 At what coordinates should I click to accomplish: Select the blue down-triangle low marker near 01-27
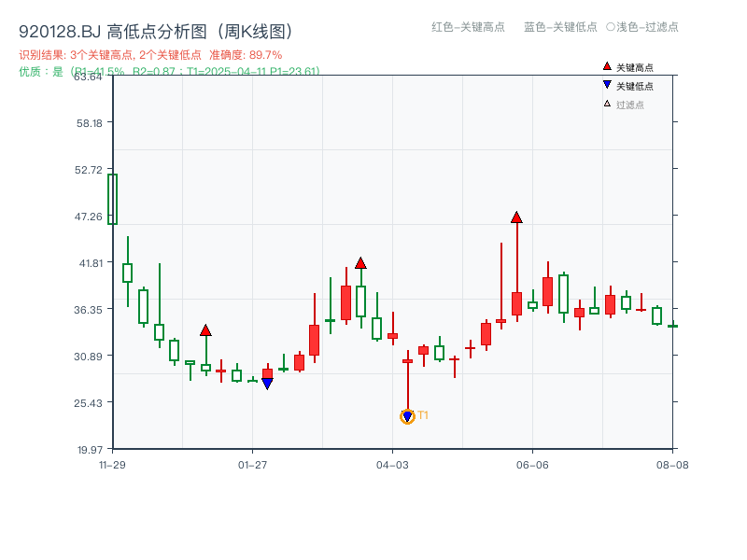pyautogui.click(x=269, y=384)
